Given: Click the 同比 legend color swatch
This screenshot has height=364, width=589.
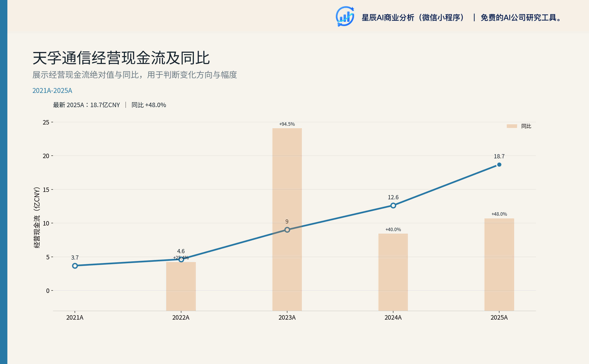Looking at the screenshot, I should [x=512, y=126].
